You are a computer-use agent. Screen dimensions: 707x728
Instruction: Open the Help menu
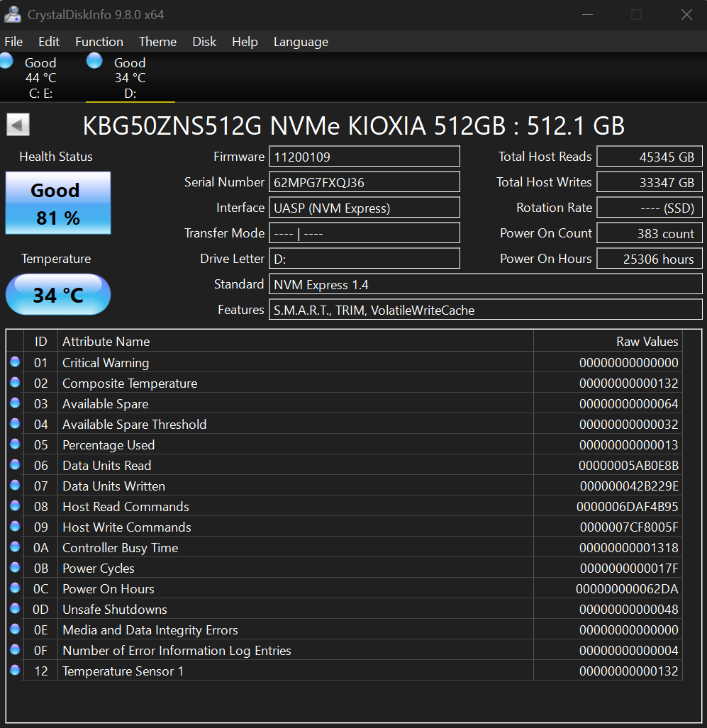pos(245,42)
